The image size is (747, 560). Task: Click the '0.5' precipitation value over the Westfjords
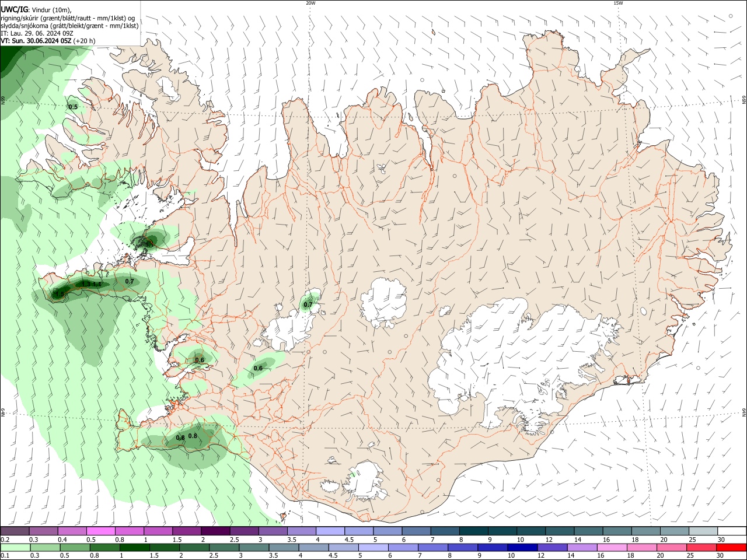pyautogui.click(x=73, y=107)
